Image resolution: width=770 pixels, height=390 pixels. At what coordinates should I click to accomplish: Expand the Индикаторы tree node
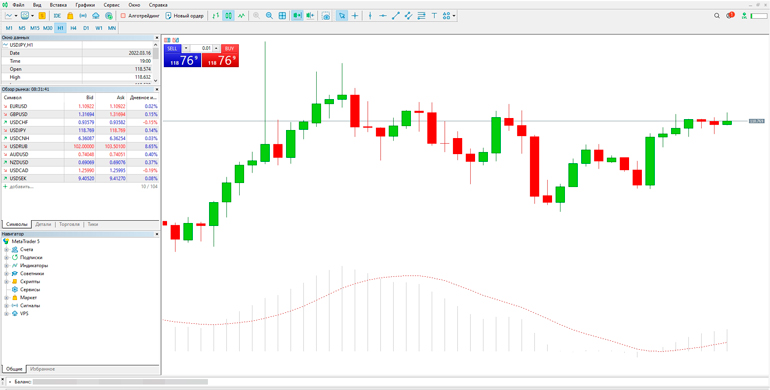tap(6, 265)
